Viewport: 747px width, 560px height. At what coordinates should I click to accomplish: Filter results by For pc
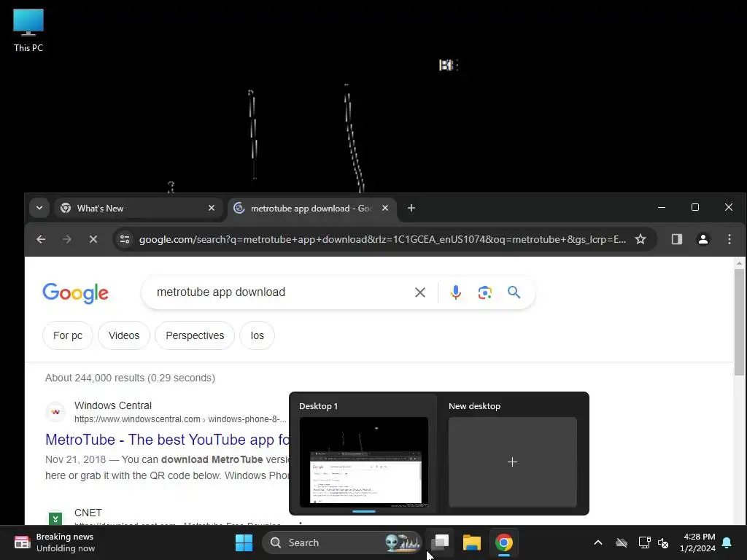[x=68, y=335]
